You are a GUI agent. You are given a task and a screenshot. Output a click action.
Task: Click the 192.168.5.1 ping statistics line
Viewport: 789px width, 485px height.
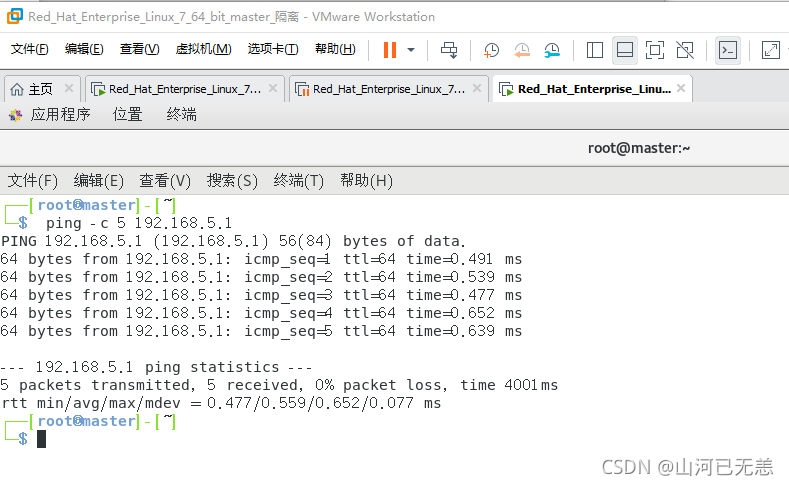coord(156,367)
